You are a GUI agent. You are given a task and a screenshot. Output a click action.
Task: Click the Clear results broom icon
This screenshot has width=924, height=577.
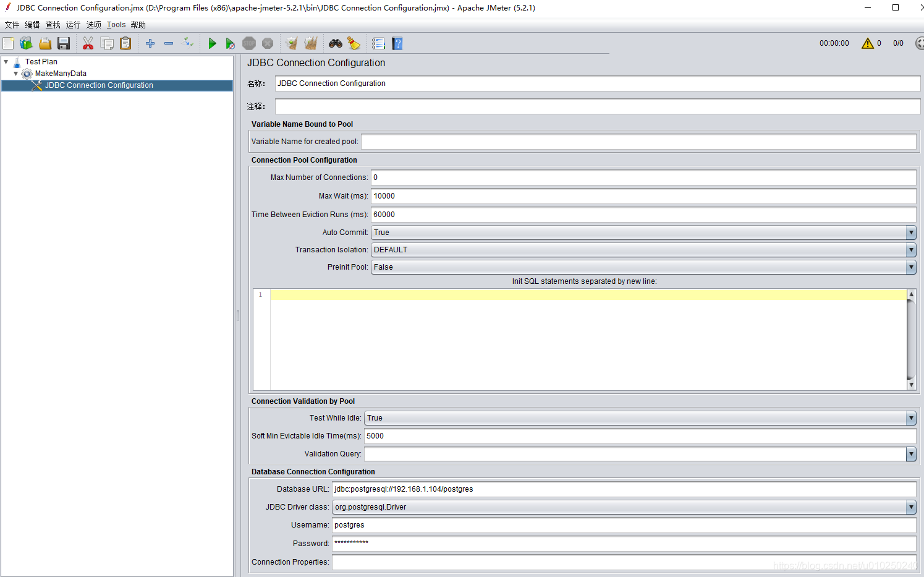coord(292,43)
